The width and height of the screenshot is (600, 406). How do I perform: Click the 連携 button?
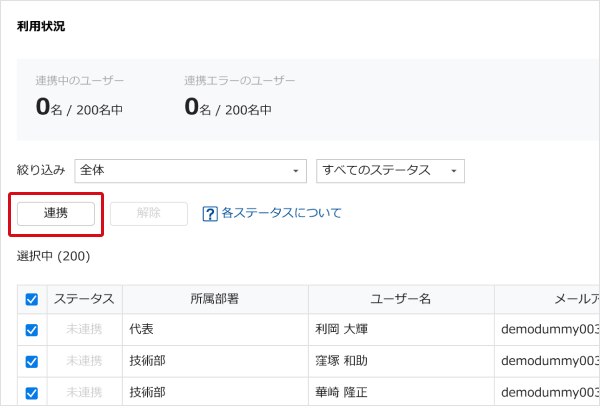[56, 213]
